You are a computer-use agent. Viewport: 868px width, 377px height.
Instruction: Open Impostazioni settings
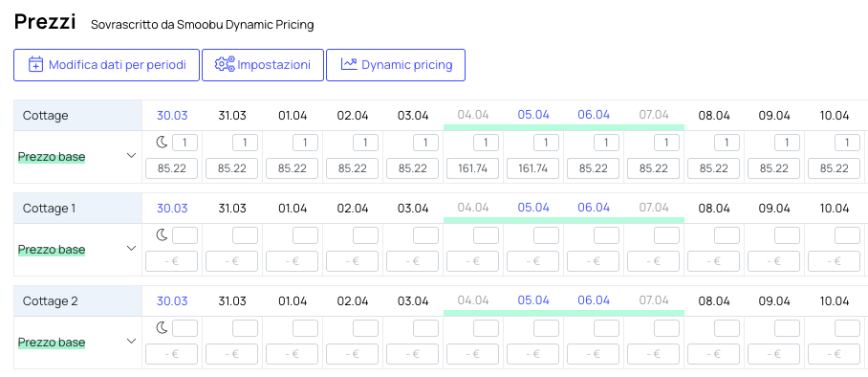(x=262, y=65)
